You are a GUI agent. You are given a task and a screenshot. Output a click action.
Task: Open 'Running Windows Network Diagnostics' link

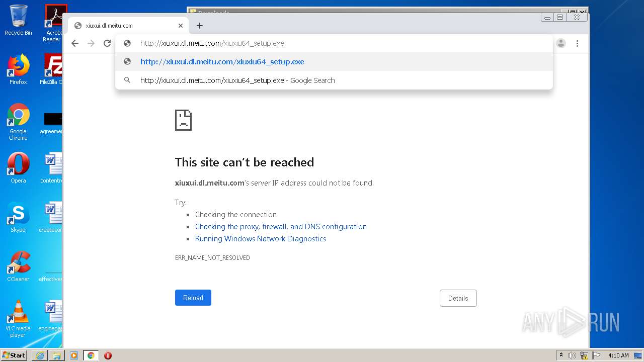pos(261,239)
